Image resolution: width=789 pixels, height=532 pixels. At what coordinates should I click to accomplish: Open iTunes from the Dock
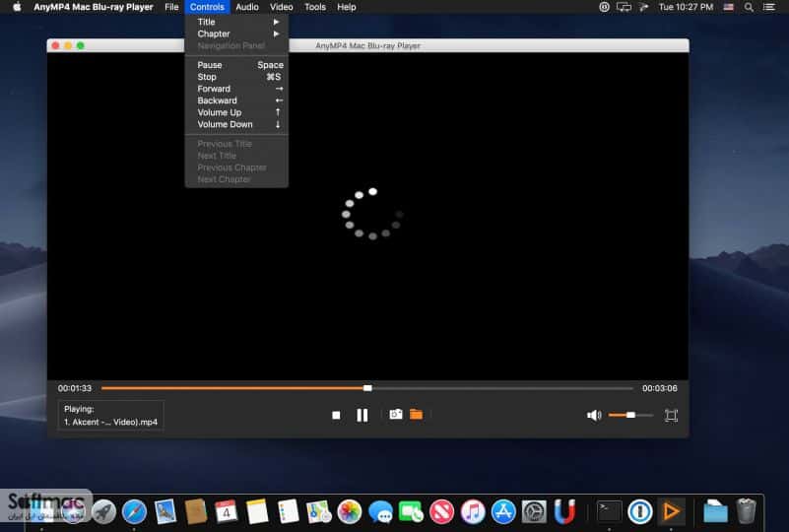tap(473, 512)
